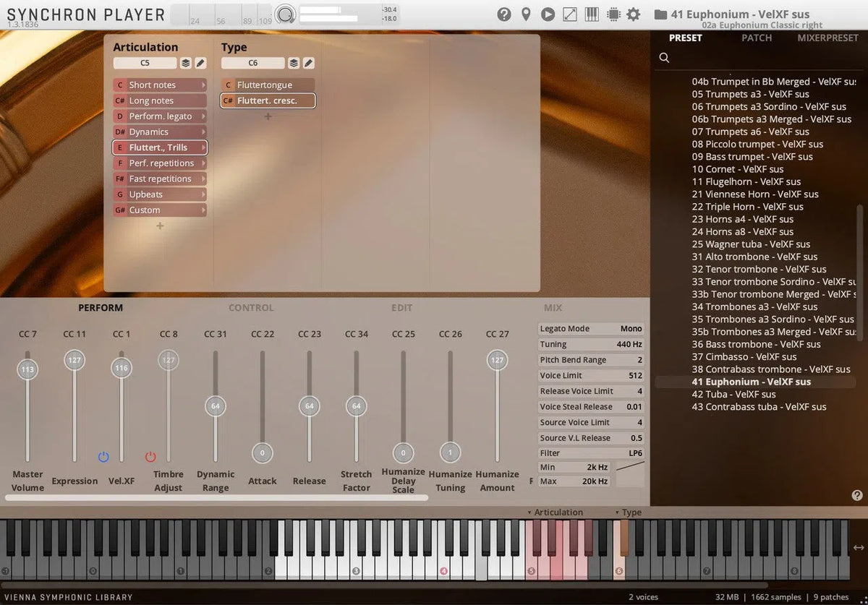Select the Fluttert. cresc. type
This screenshot has width=868, height=605.
pyautogui.click(x=268, y=100)
